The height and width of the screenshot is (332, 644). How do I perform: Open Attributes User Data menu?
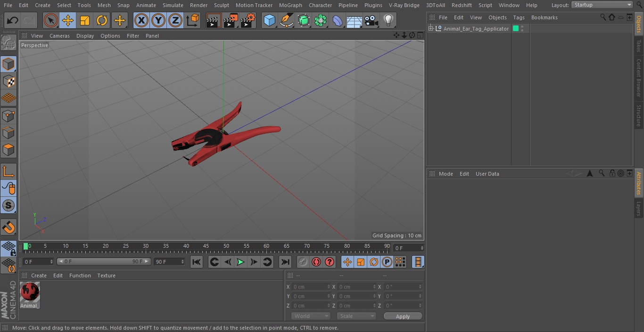click(x=487, y=174)
